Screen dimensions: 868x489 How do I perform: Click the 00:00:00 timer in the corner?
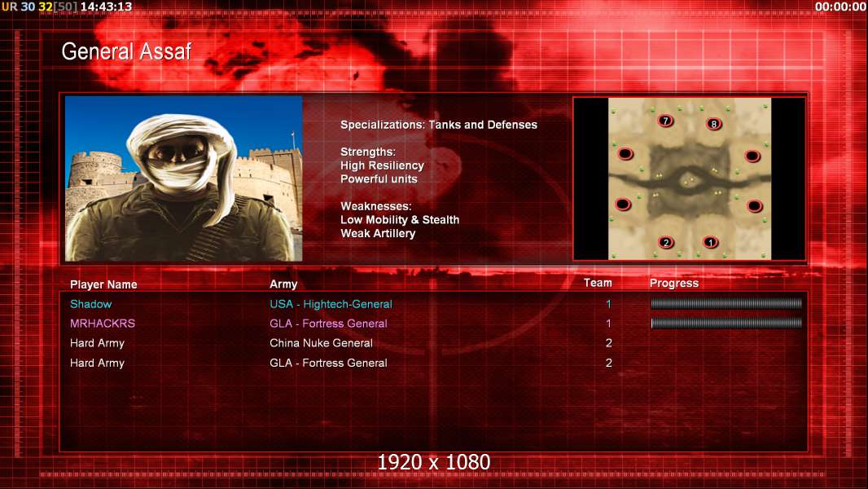840,7
